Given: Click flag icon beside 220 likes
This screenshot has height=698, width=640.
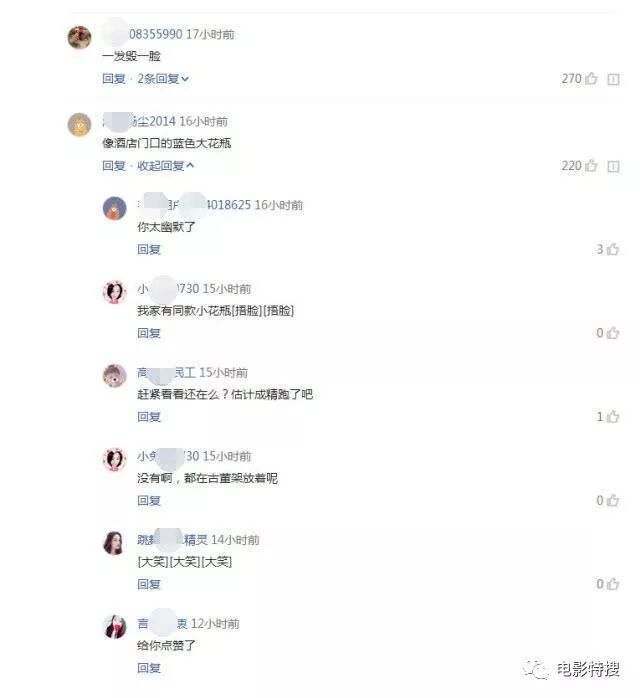Looking at the screenshot, I should (613, 166).
